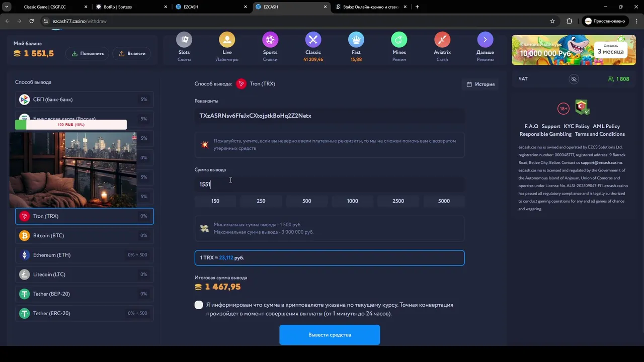Bookmark this page with the star icon
644x362 pixels.
tap(552, 21)
